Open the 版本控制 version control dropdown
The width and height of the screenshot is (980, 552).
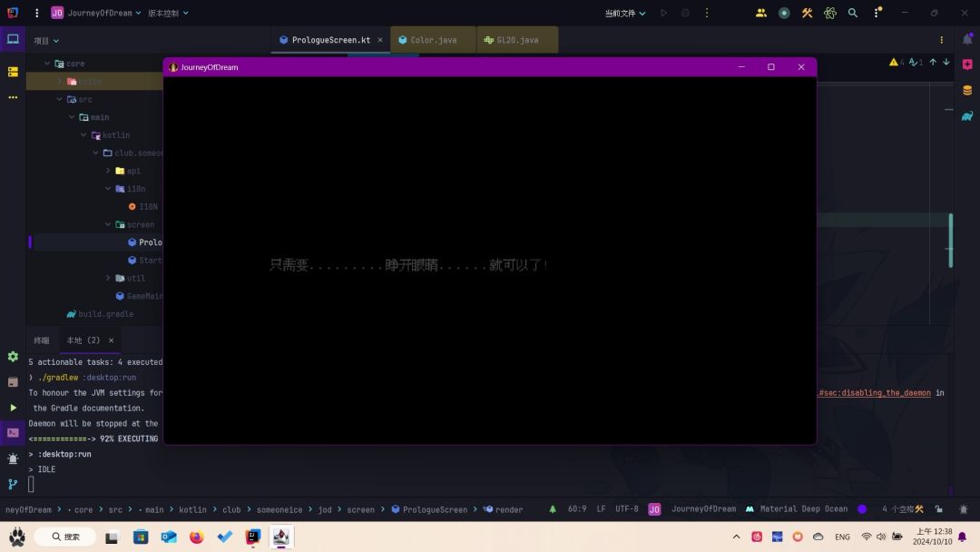pos(168,14)
